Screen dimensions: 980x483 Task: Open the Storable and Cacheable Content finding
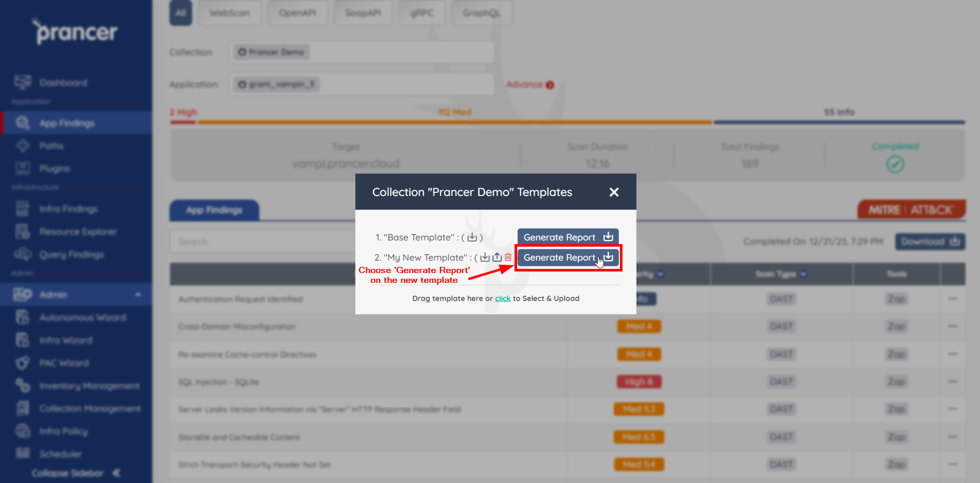tap(239, 437)
